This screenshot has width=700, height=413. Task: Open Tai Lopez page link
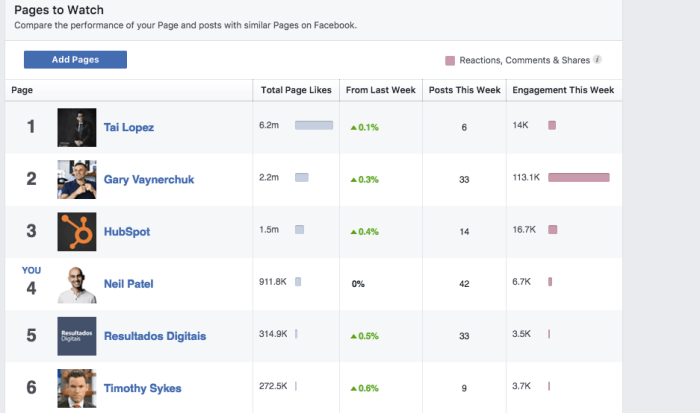pos(129,127)
